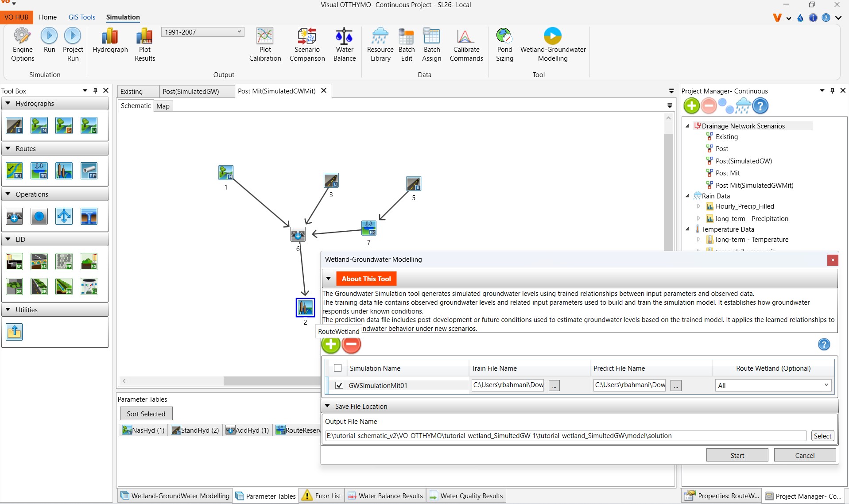849x504 pixels.
Task: Select long-term - Precipitation tree item
Action: tap(752, 219)
